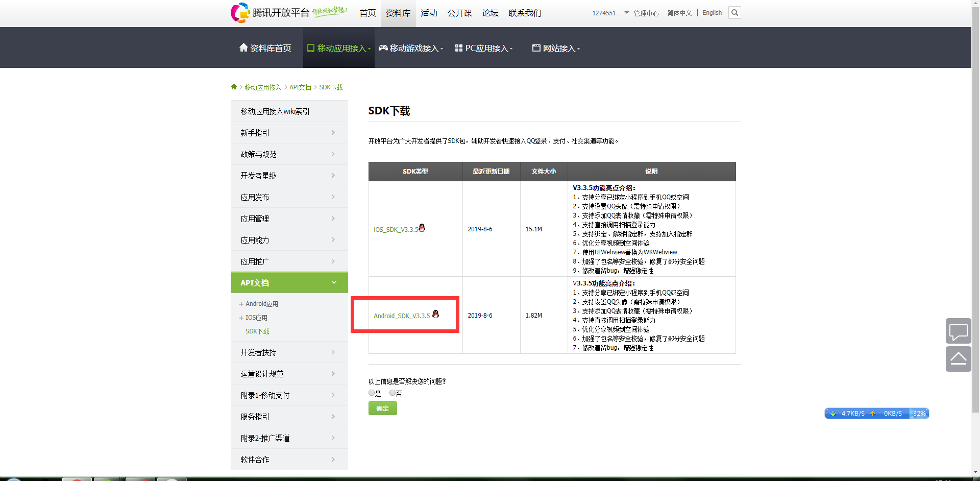Expand 应用管理 sidebar section
The height and width of the screenshot is (481, 980).
[289, 219]
